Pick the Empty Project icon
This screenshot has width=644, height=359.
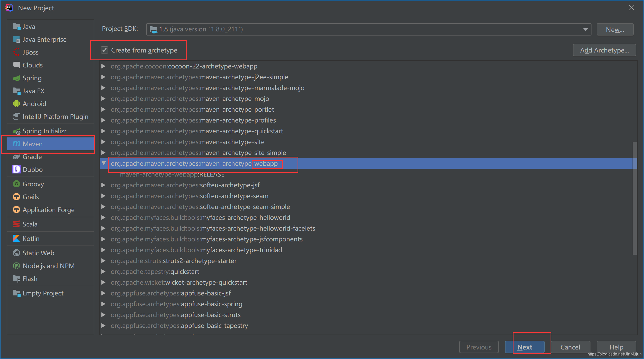tap(16, 293)
